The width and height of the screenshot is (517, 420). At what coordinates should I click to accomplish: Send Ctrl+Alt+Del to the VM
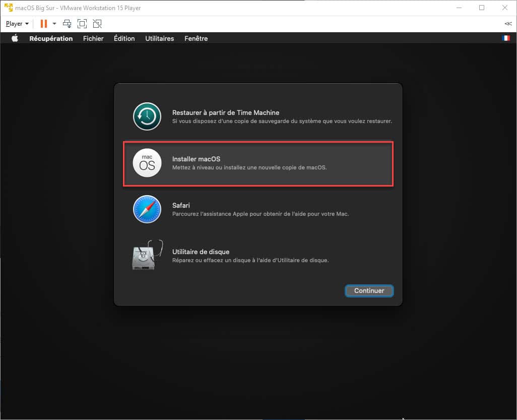67,24
